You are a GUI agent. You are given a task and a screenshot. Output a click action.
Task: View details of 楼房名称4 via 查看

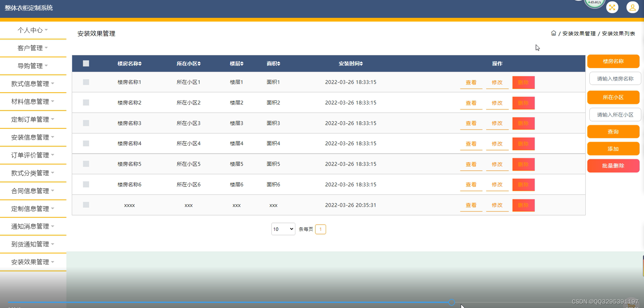point(471,144)
